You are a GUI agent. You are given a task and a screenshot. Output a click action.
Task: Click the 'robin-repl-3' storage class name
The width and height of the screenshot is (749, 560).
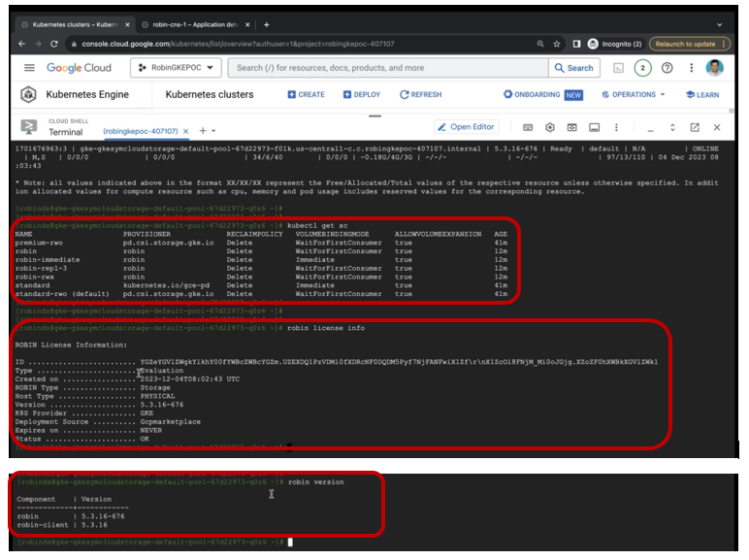(41, 269)
